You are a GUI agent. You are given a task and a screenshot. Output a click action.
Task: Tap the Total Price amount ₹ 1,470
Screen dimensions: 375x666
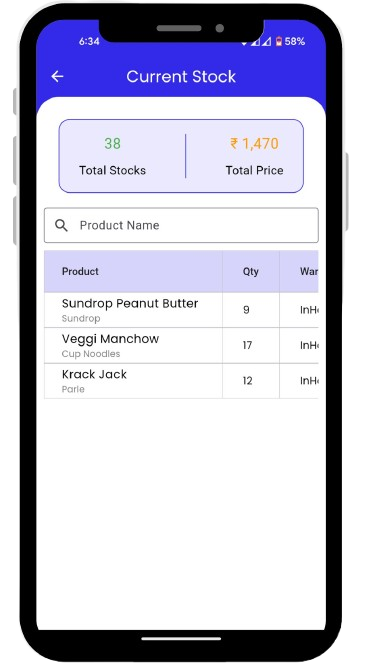click(x=254, y=144)
